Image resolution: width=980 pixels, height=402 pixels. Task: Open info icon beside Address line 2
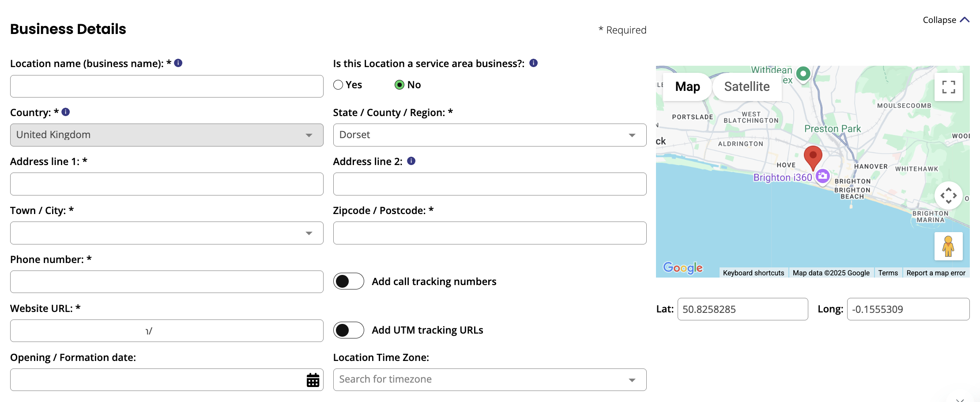tap(411, 161)
